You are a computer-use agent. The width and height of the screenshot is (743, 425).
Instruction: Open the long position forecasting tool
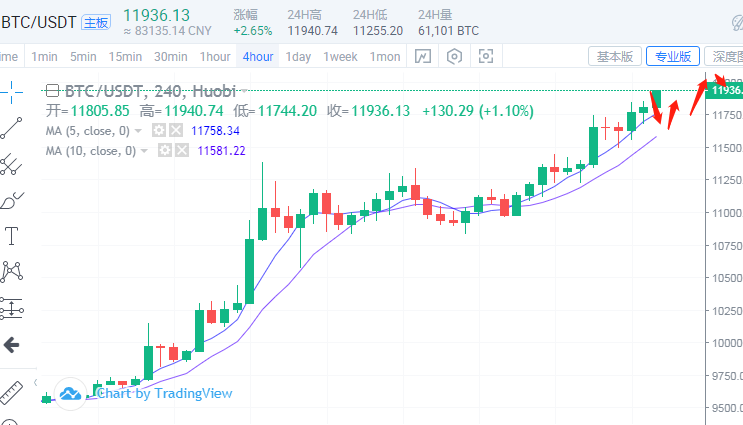(12, 309)
